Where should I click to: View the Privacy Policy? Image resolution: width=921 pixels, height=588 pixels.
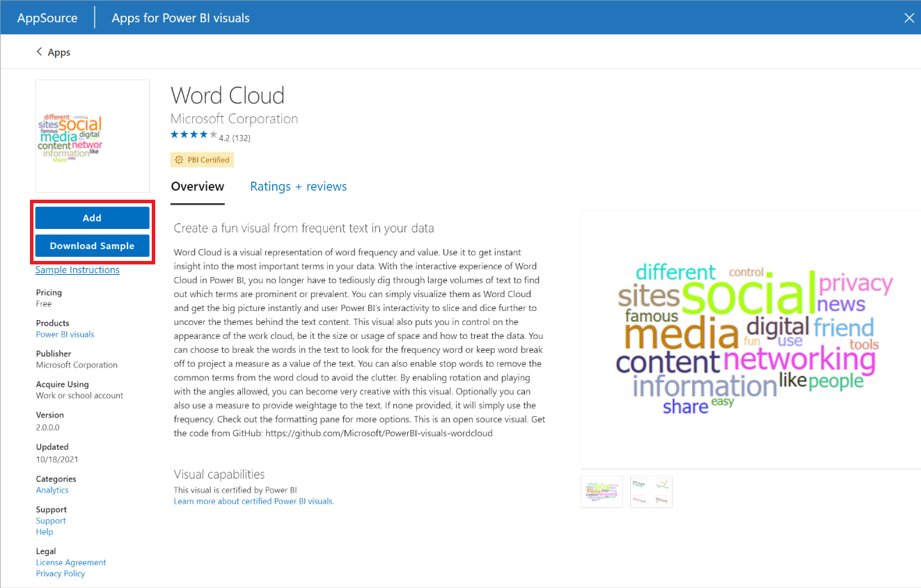click(x=60, y=573)
